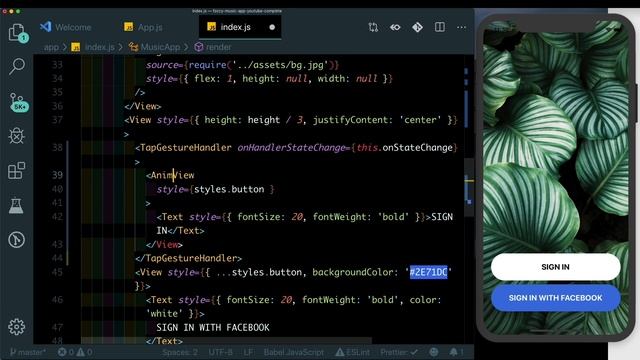The image size is (640, 360).
Task: Click the this.onStateChange text
Action: (404, 148)
